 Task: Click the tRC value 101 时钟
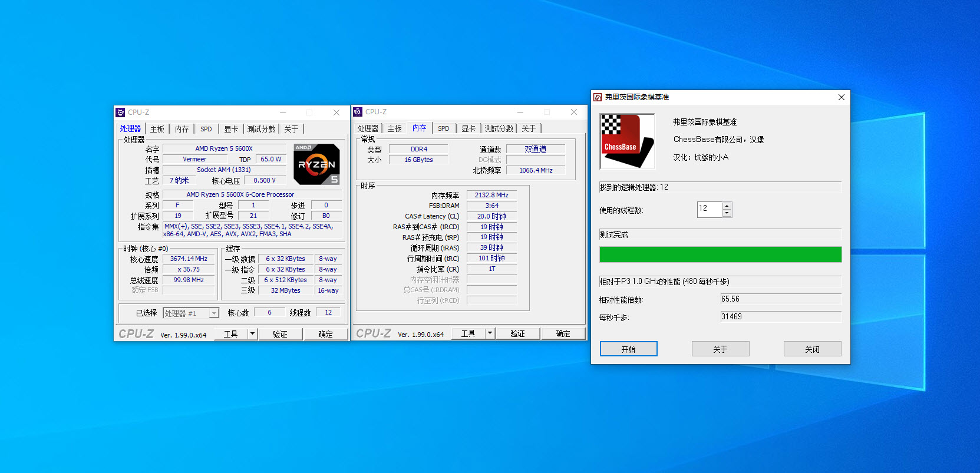[x=491, y=259]
